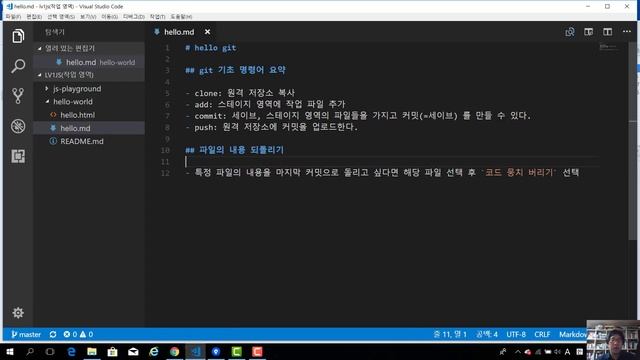640x360 pixels.
Task: Click the 'clone: 원격 저장소 복사' line
Action: tap(240, 93)
